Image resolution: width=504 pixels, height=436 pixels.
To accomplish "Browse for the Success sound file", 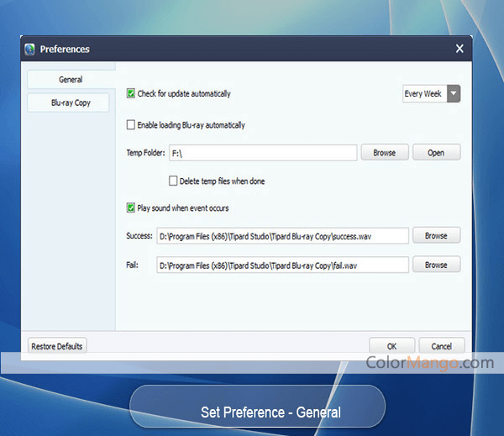I will [x=436, y=236].
